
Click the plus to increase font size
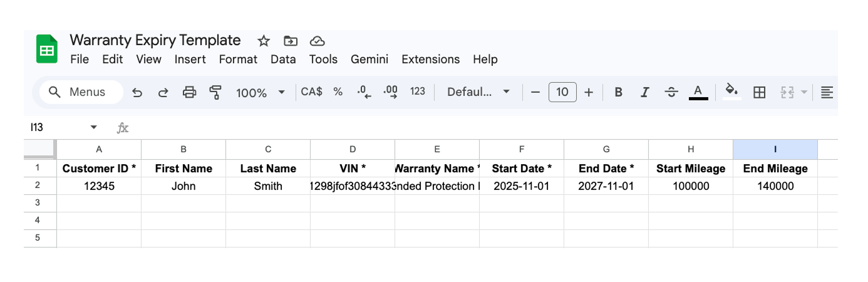(x=589, y=93)
